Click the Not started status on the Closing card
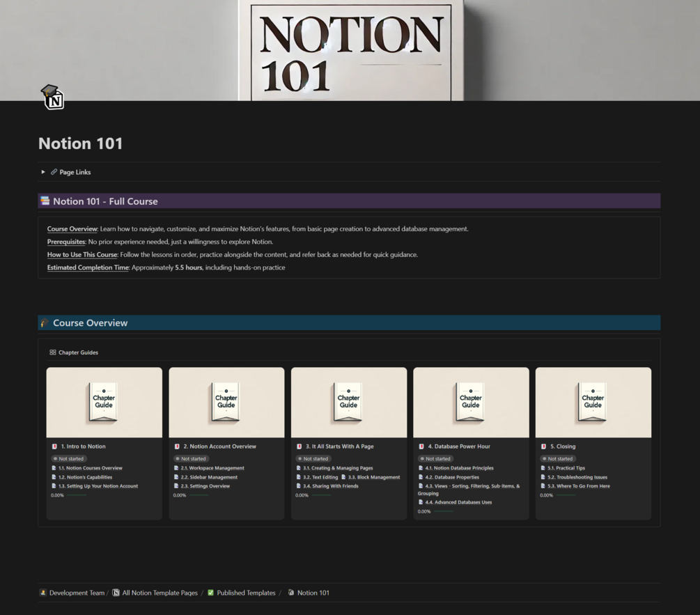The image size is (700, 615). pos(559,458)
